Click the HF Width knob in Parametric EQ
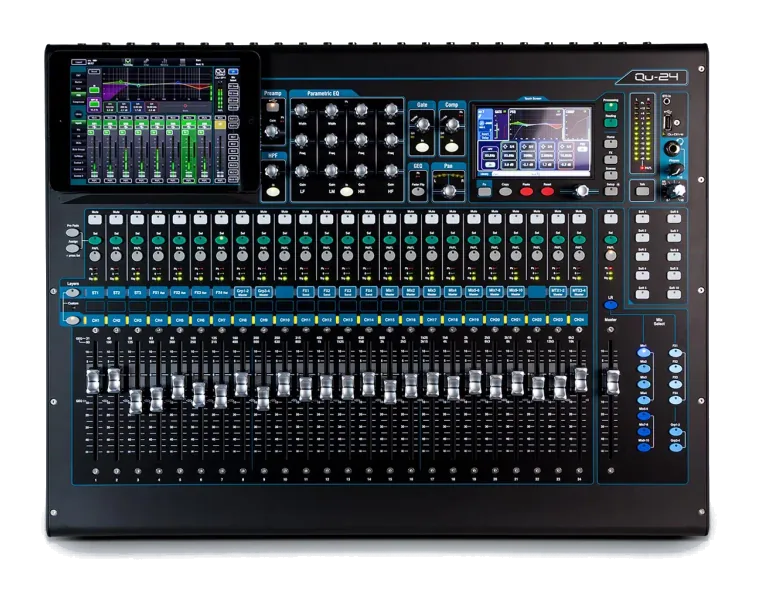This screenshot has height=601, width=758. (391, 111)
